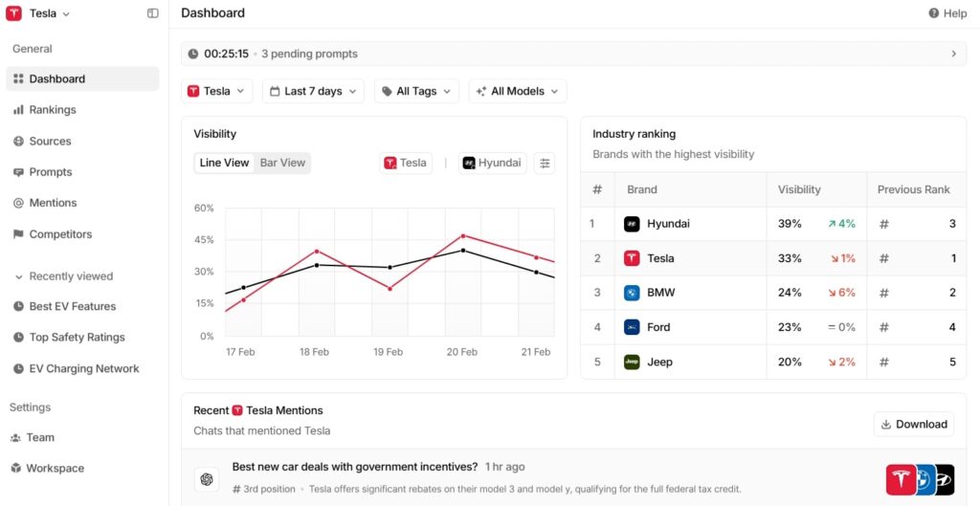The width and height of the screenshot is (980, 506).
Task: Open the Last 7 days dropdown
Action: pos(313,92)
